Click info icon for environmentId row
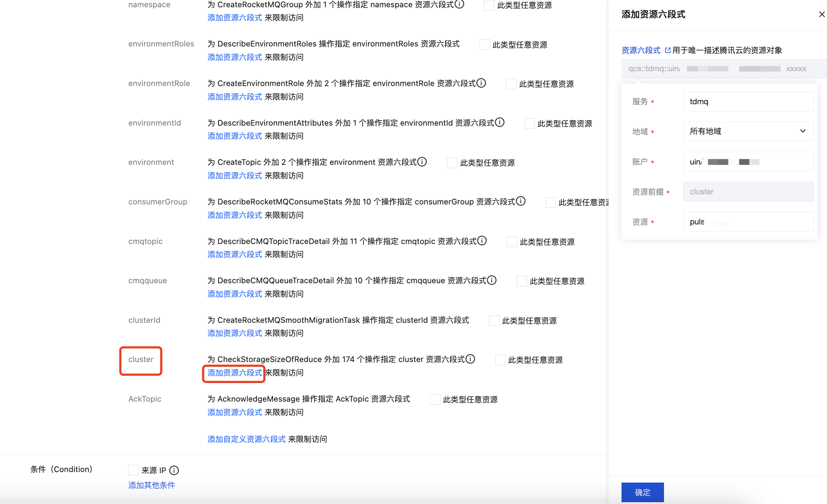Image resolution: width=827 pixels, height=504 pixels. click(x=500, y=122)
